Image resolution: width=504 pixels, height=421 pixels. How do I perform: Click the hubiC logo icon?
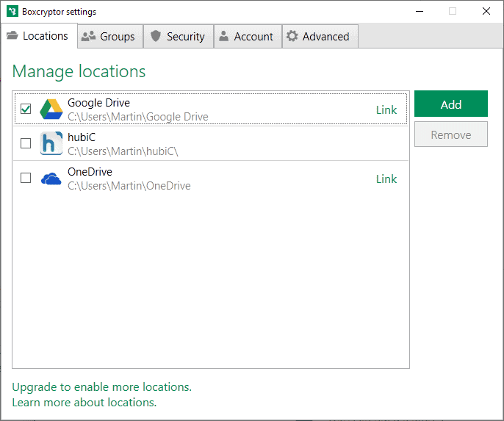click(x=51, y=143)
